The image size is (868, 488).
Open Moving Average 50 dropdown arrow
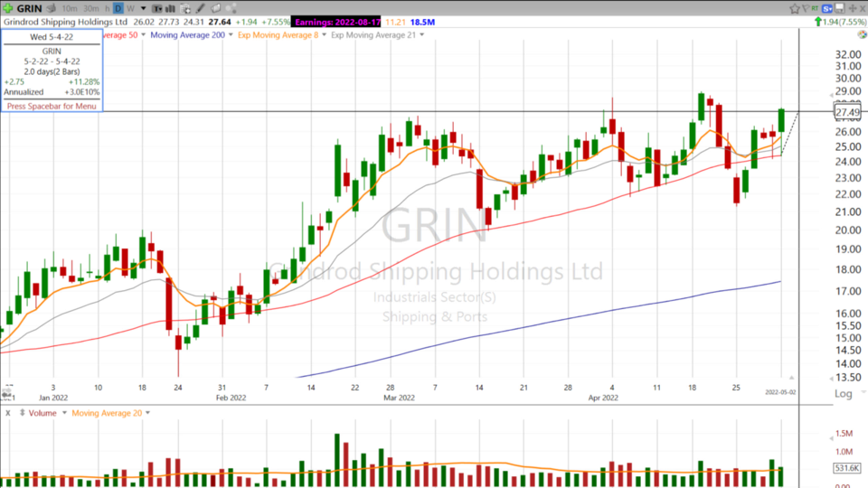tap(144, 35)
